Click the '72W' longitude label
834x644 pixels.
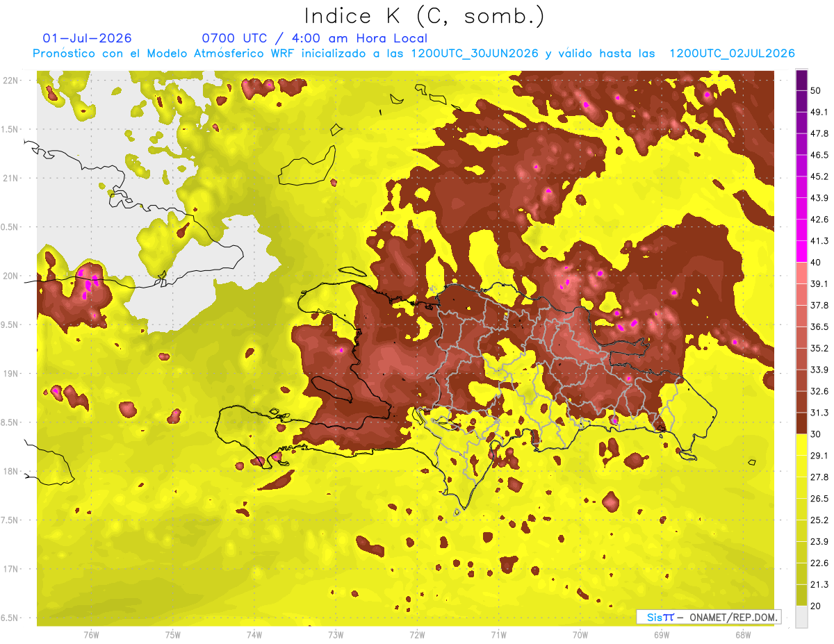tap(417, 635)
